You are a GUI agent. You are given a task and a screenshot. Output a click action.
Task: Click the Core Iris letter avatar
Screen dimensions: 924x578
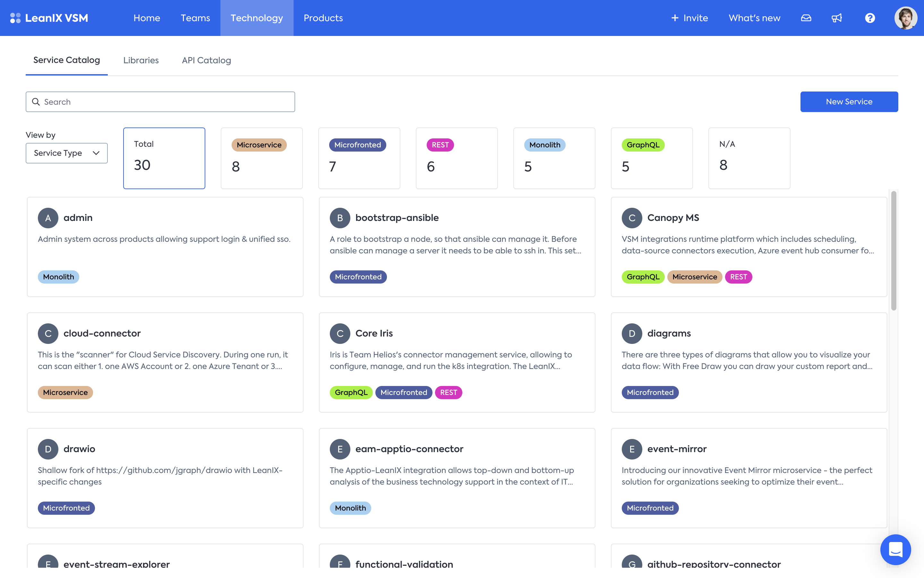coord(340,333)
